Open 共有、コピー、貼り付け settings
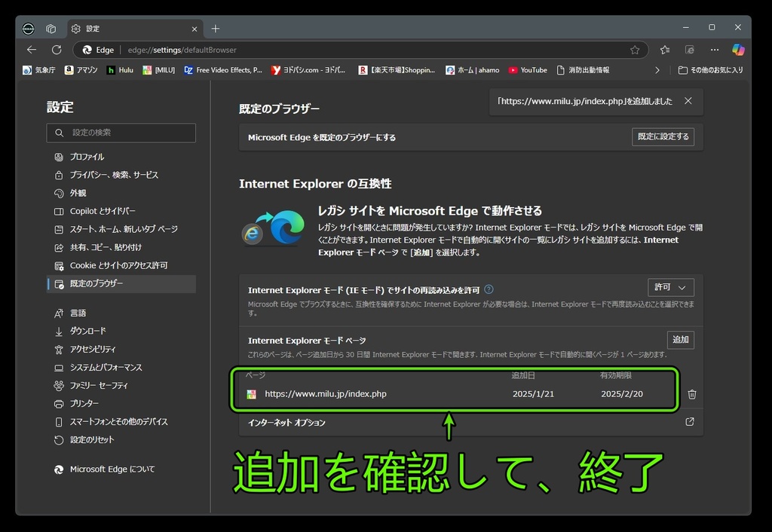 coord(121,248)
